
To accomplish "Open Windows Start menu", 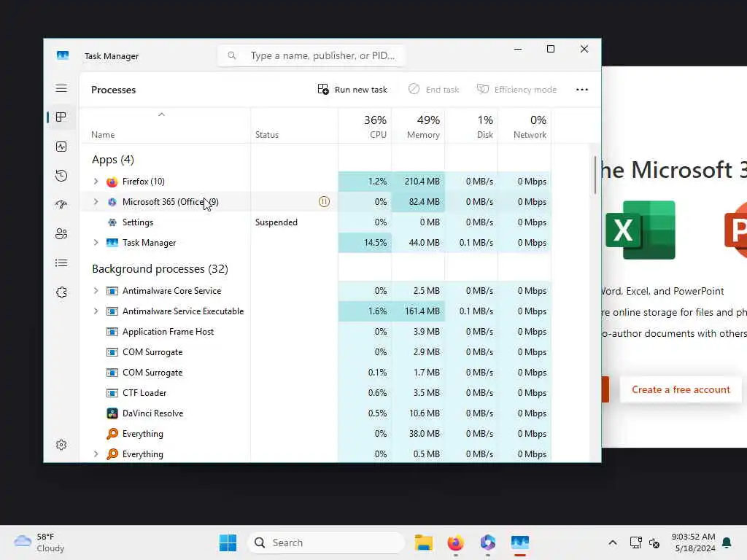I will pos(228,542).
